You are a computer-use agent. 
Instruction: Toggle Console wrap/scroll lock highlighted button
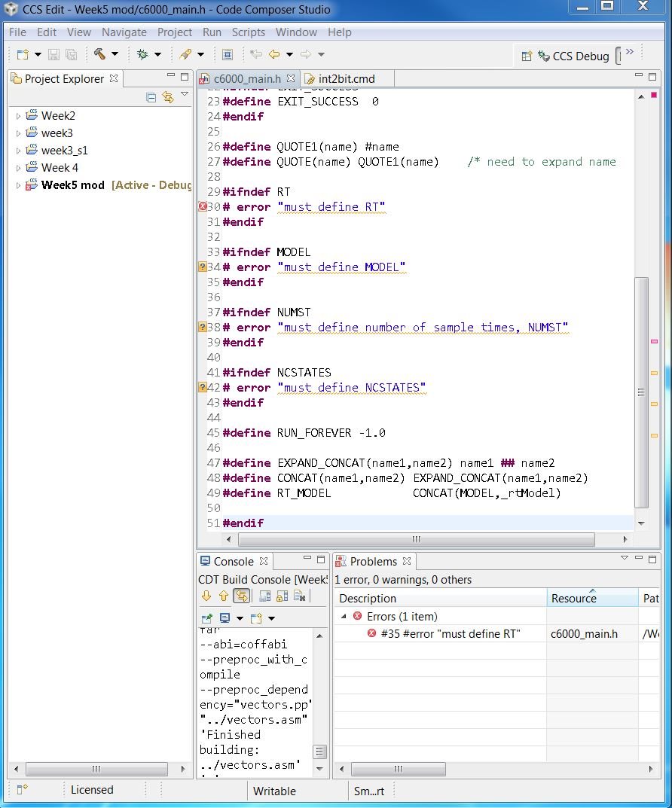pos(241,596)
